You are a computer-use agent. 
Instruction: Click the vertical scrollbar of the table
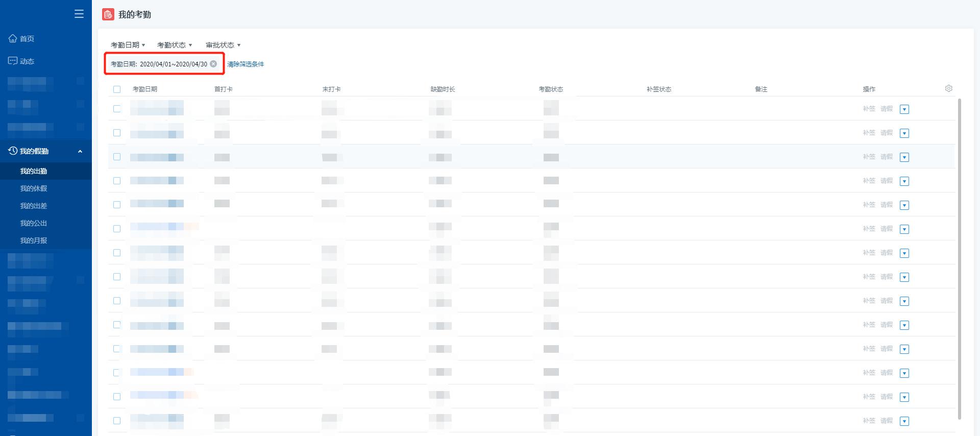959,255
